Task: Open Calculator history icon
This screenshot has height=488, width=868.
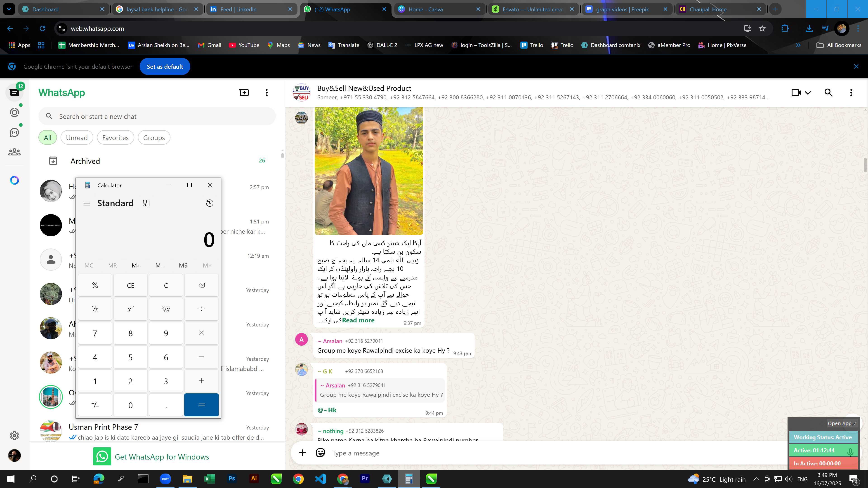Action: point(210,203)
